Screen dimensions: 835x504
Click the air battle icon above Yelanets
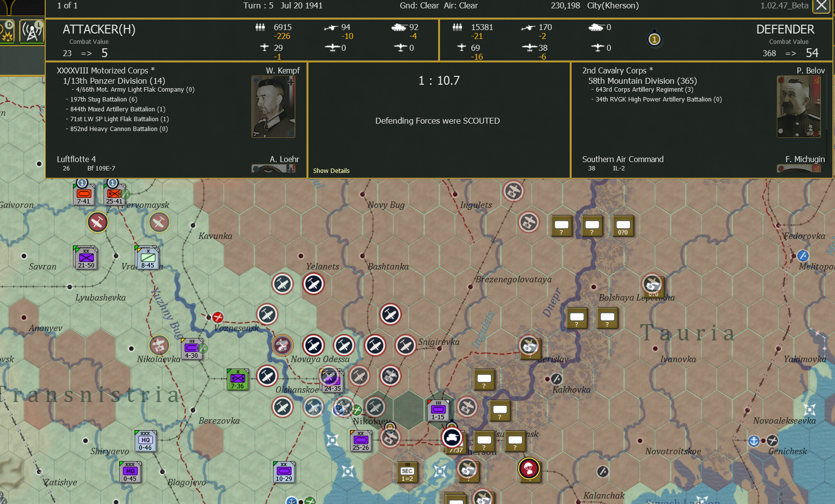313,284
